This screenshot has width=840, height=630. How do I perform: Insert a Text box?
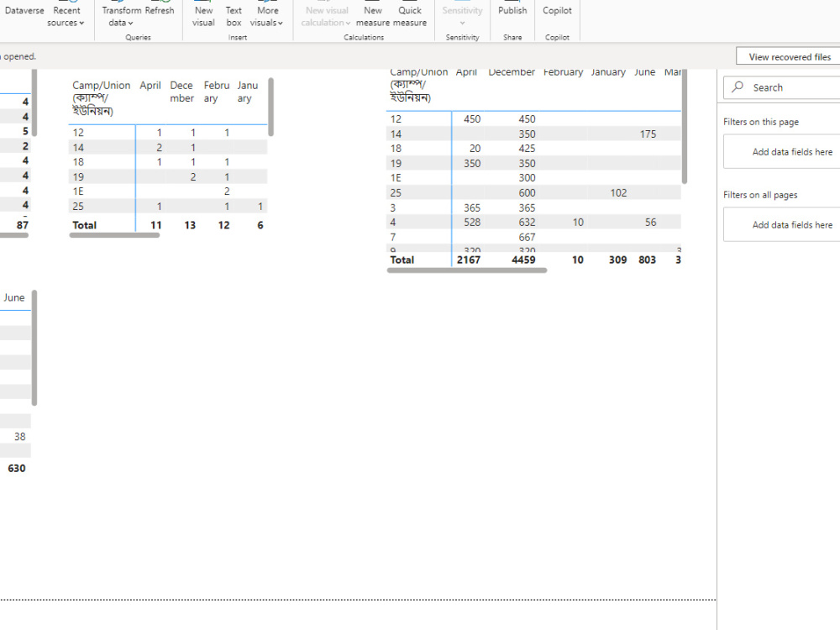point(234,16)
